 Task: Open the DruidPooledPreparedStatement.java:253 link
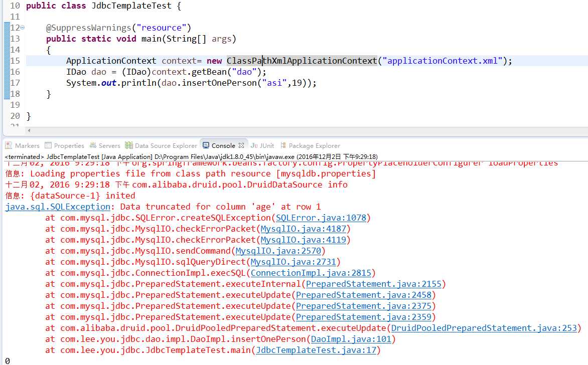484,328
